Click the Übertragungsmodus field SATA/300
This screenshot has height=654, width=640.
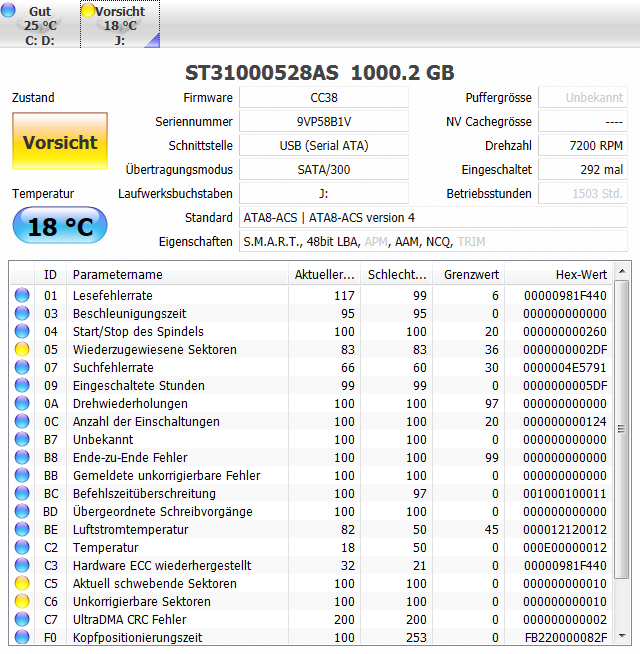click(324, 170)
